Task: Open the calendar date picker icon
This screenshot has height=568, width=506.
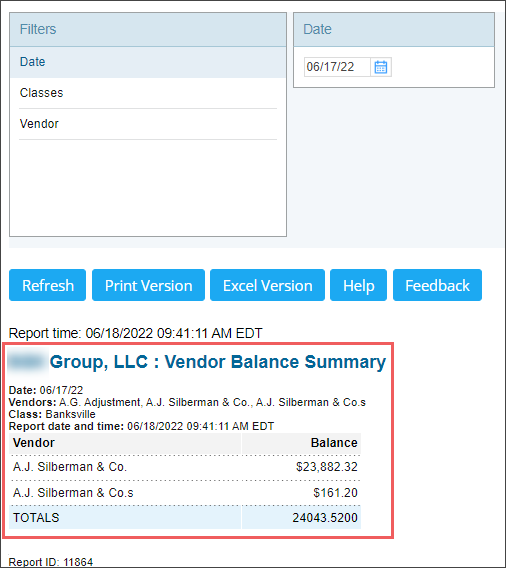Action: (x=381, y=67)
